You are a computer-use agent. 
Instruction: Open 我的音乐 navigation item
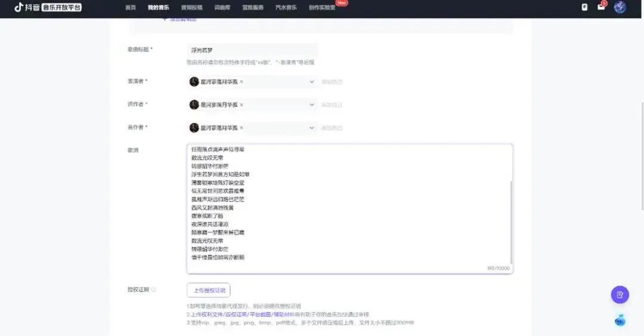click(x=159, y=7)
